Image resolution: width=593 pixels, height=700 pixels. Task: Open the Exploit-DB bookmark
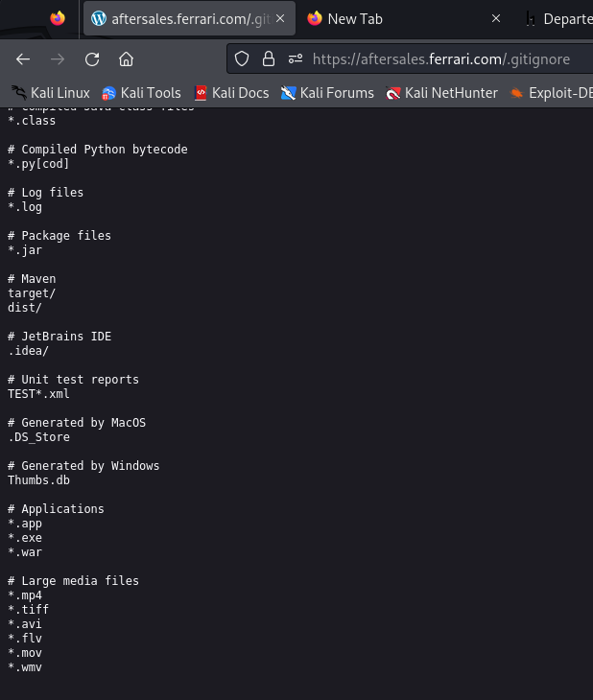[x=551, y=93]
